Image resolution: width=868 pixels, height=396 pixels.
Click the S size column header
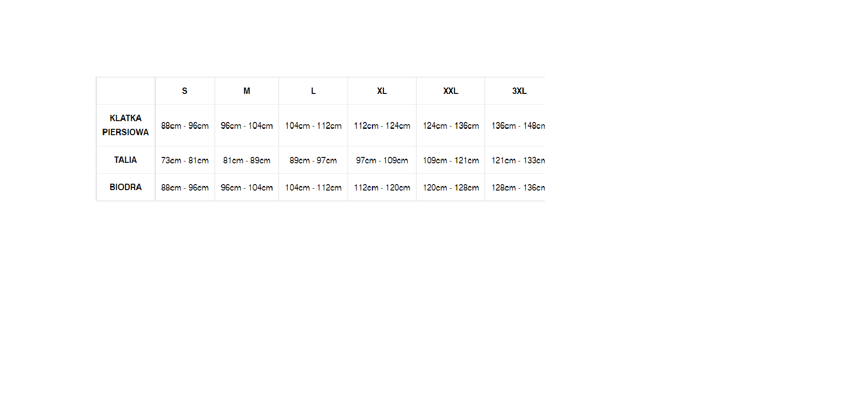coord(185,91)
